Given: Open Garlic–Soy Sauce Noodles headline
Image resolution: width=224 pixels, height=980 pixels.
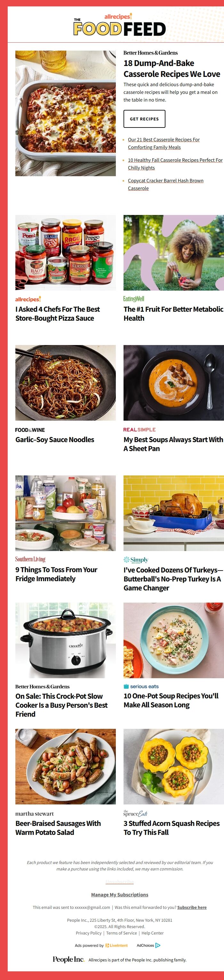Looking at the screenshot, I should [x=55, y=440].
